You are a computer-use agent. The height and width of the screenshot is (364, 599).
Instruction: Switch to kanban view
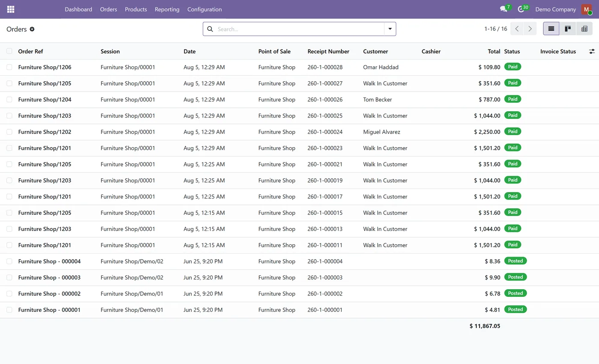click(568, 29)
